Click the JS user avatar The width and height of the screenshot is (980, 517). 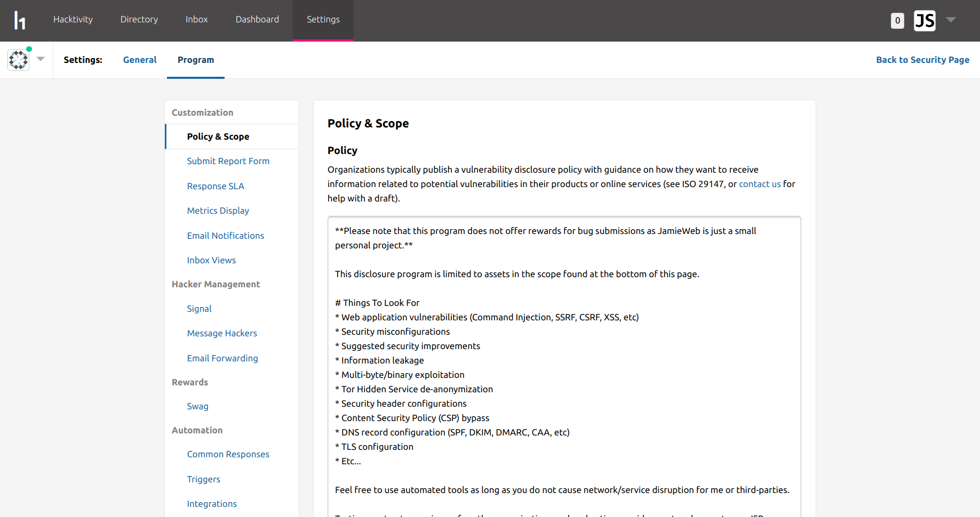tap(925, 21)
